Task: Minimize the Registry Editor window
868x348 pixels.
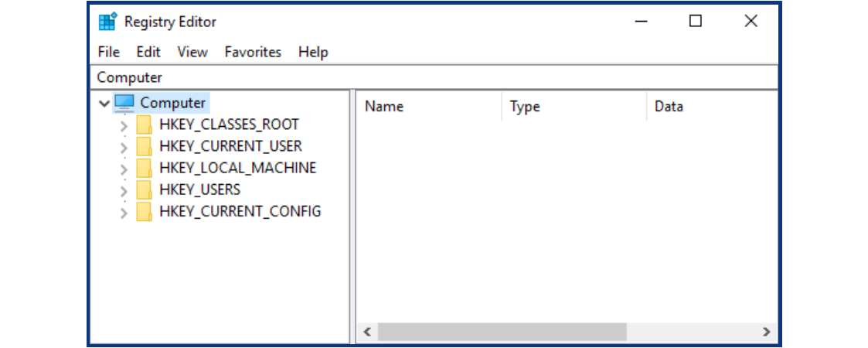Action: (642, 22)
